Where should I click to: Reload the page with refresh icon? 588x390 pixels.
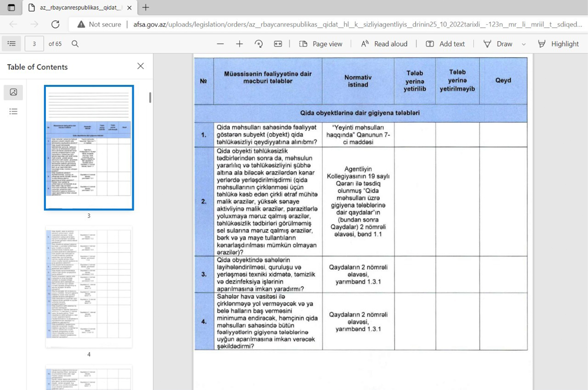[x=55, y=24]
